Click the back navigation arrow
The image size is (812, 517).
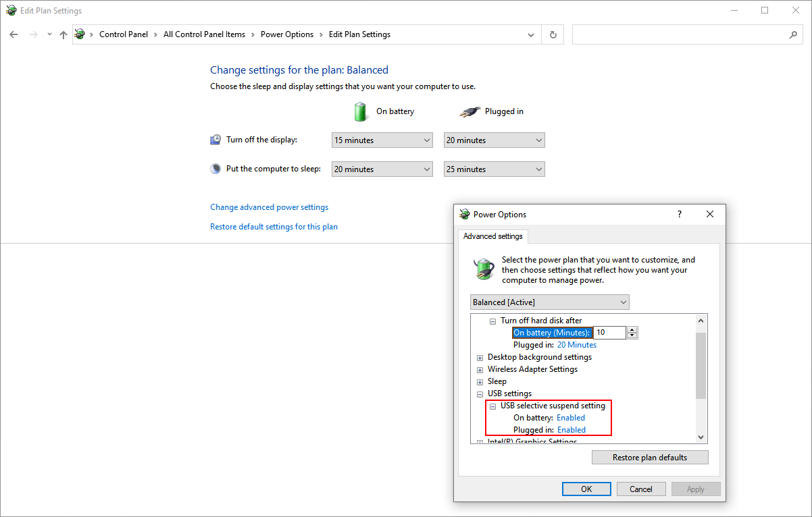(14, 34)
